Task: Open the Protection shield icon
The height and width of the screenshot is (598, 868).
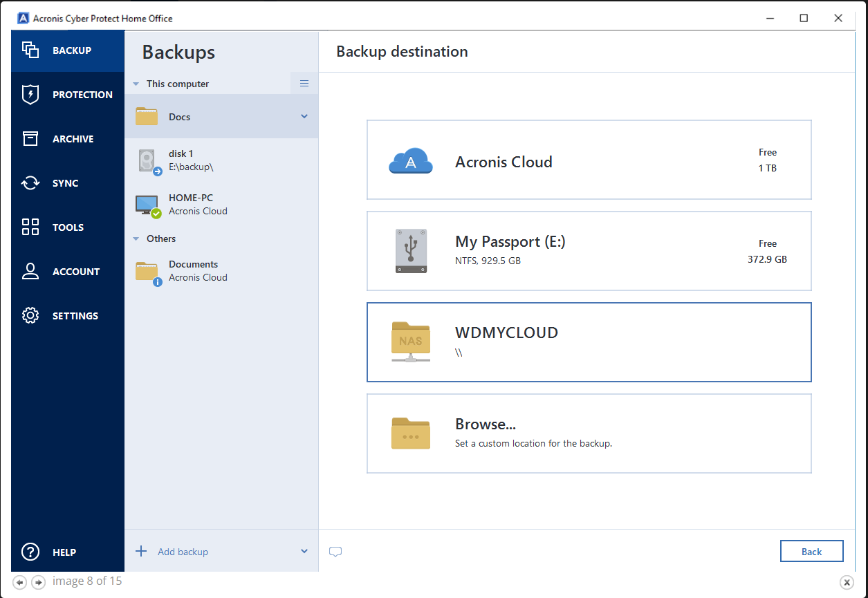Action: (x=30, y=95)
